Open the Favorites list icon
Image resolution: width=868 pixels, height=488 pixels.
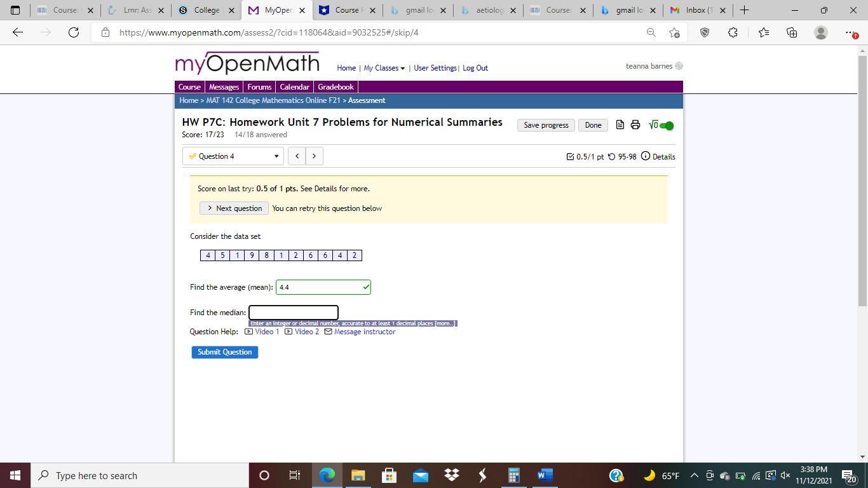tap(763, 32)
